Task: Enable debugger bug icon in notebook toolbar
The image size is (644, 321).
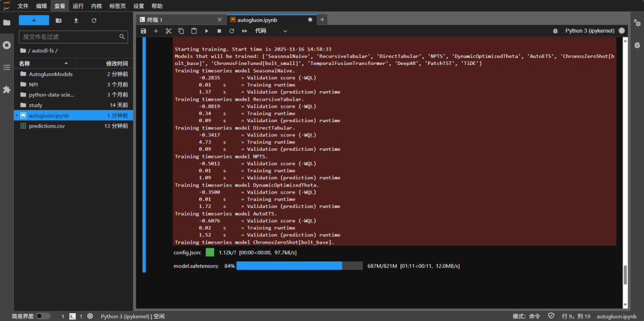Action: point(555,31)
